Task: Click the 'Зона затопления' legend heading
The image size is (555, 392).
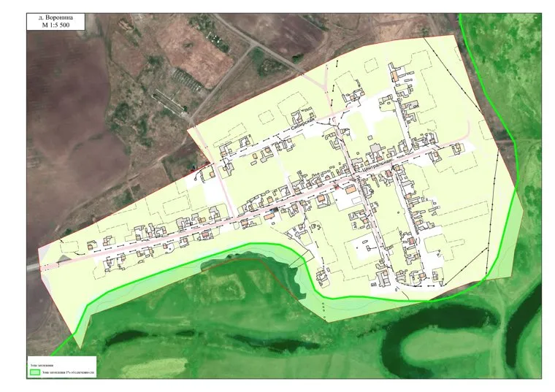Action: (42, 363)
